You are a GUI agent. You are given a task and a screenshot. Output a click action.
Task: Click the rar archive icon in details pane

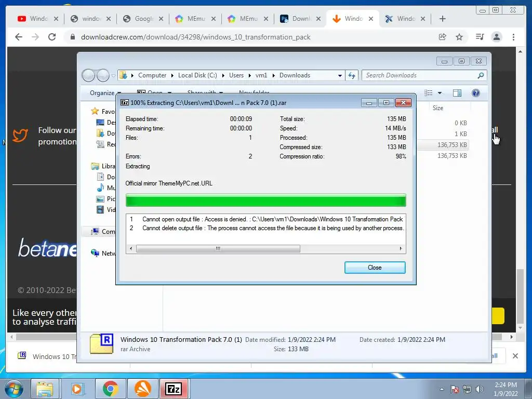[x=101, y=344]
